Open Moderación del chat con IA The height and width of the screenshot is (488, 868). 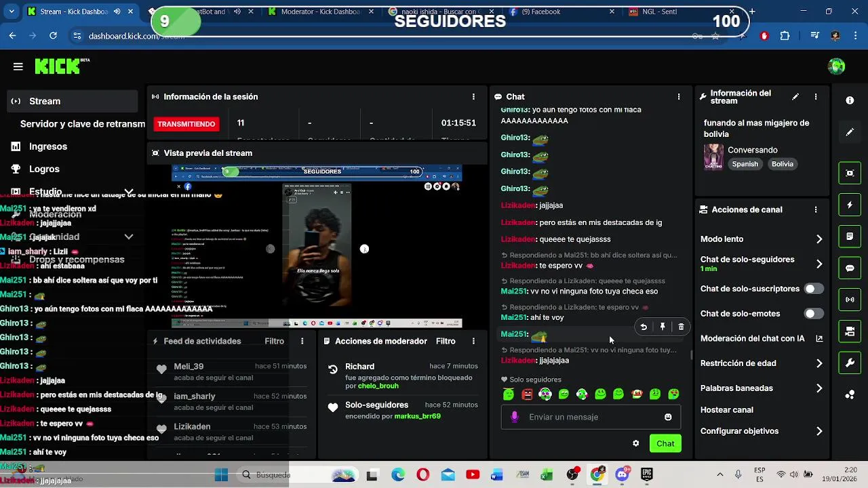[x=762, y=338]
